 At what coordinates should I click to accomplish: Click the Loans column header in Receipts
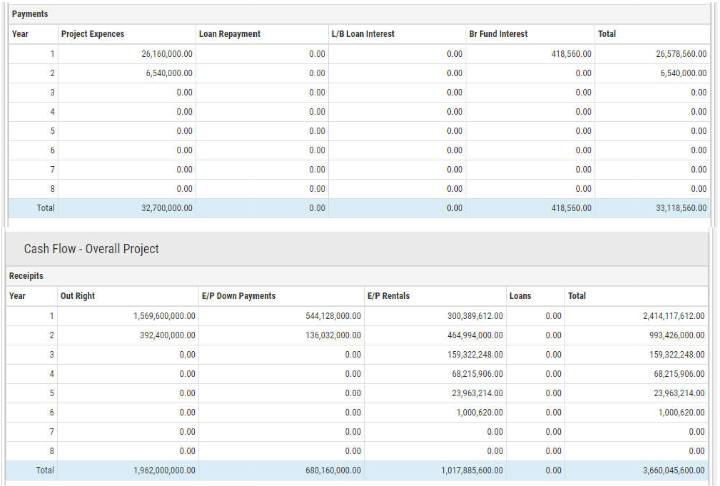click(520, 296)
